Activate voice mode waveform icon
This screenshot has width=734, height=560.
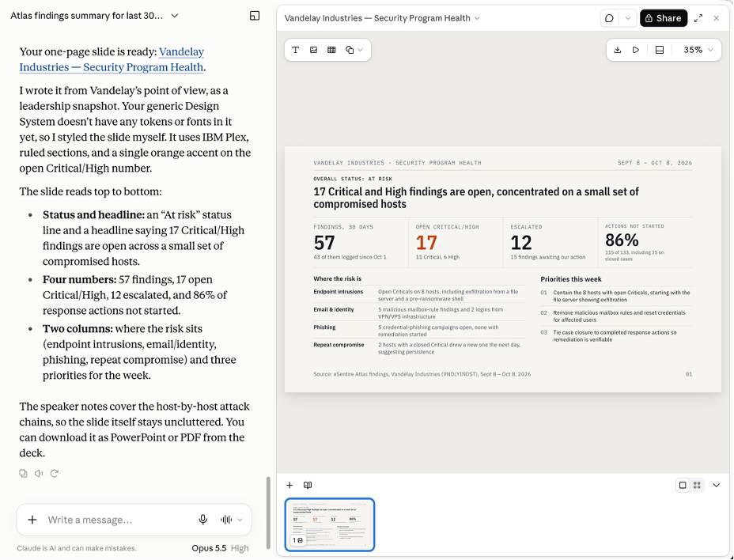point(226,520)
